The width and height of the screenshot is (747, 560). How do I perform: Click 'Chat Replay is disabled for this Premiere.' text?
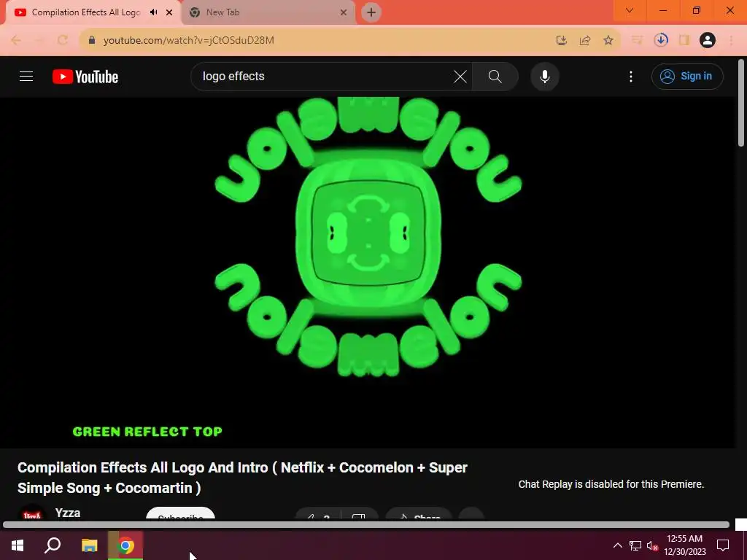click(x=611, y=484)
